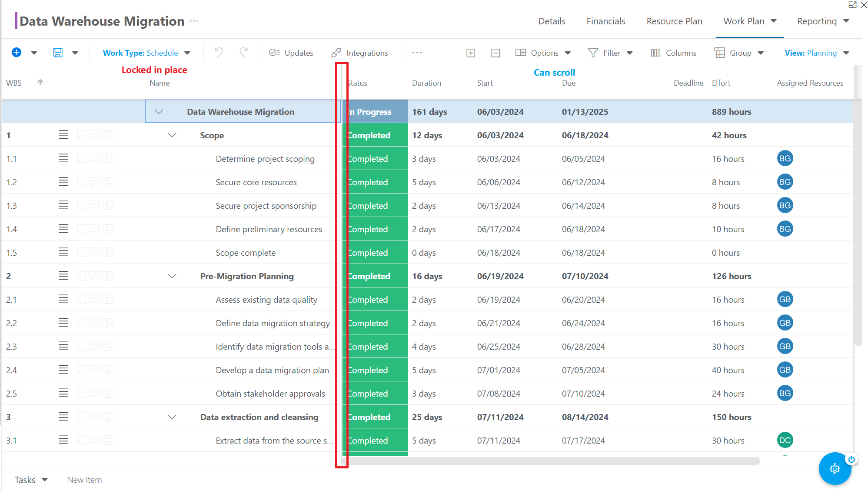Viewport: 868px width, 501px height.
Task: Switch to the Resource Plan tab
Action: coord(674,21)
